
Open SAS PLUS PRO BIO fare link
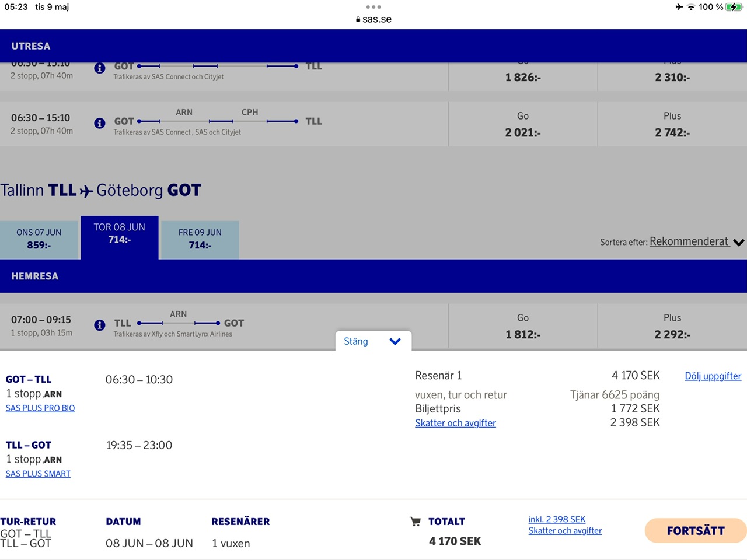click(40, 408)
